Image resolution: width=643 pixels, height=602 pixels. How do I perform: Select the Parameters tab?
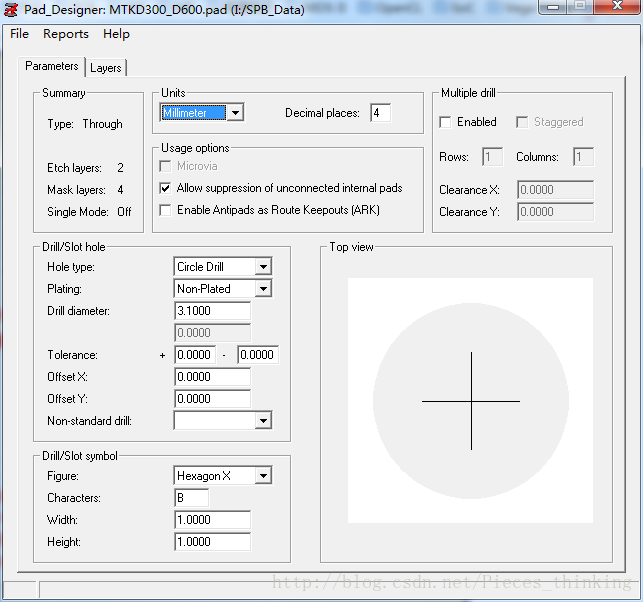[x=52, y=67]
